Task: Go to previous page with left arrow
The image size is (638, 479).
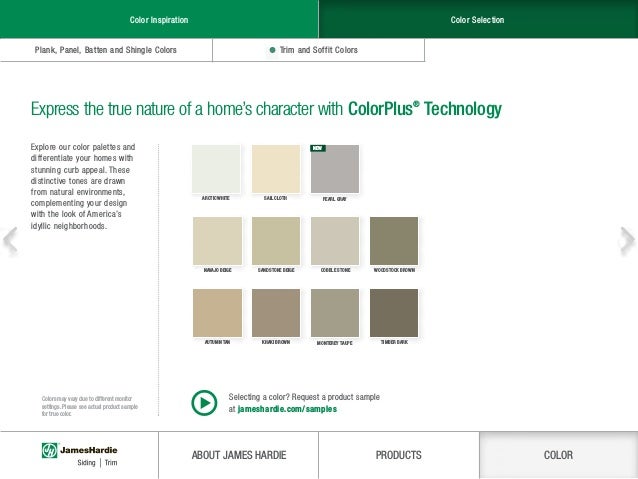Action: pyautogui.click(x=10, y=241)
